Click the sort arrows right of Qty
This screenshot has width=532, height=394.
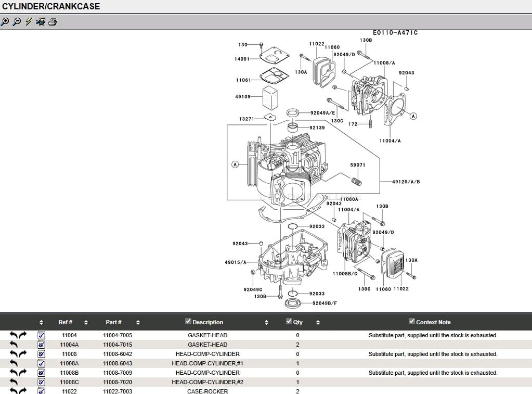pos(318,323)
